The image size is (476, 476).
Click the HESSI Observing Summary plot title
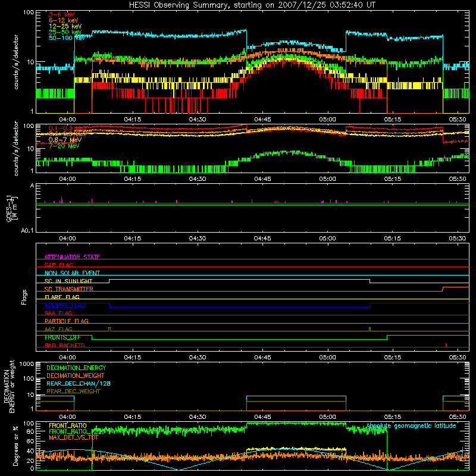coord(252,5)
